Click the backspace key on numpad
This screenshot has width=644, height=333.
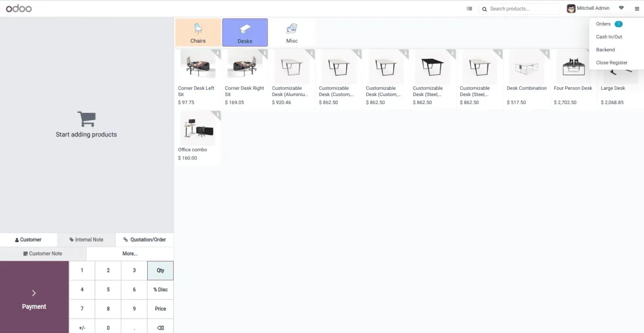160,328
